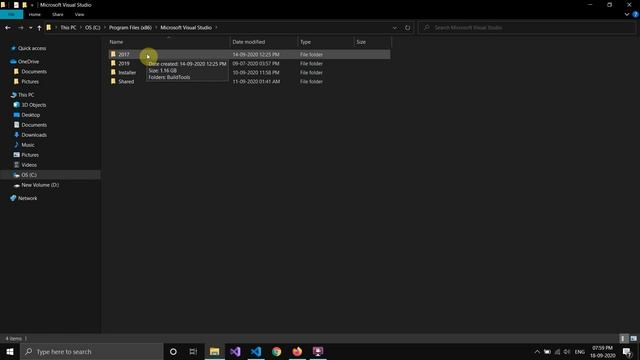This screenshot has height=360, width=640.
Task: Open the volume control in the tray
Action: tap(567, 351)
